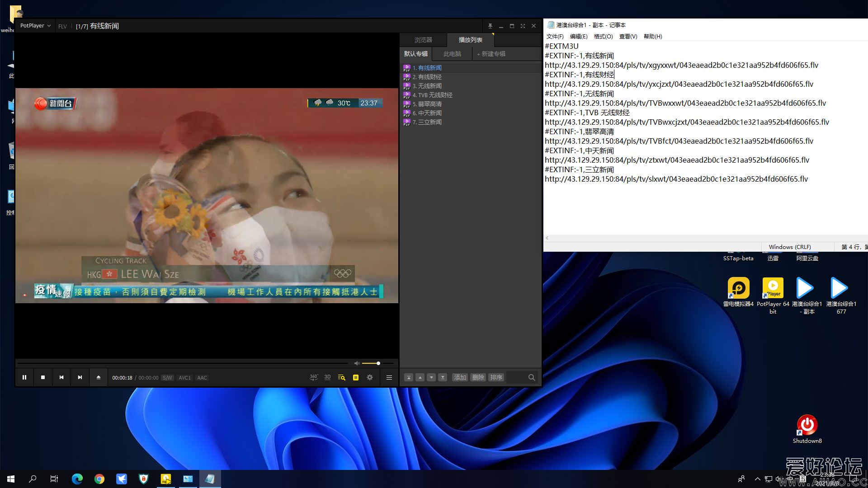Image resolution: width=868 pixels, height=488 pixels.
Task: Toggle playlist panel visibility icon
Action: [356, 377]
